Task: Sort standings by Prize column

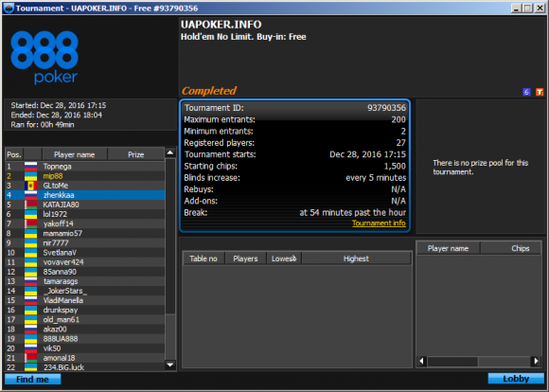Action: [x=136, y=154]
